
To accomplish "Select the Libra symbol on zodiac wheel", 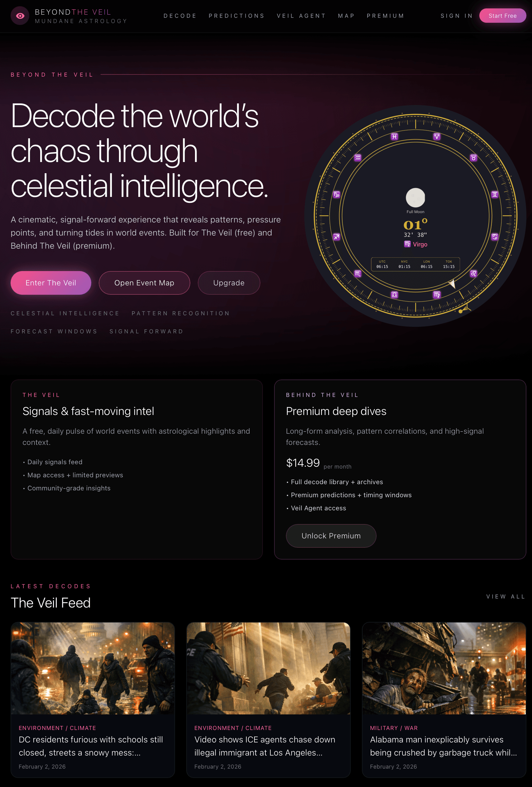I will (x=394, y=295).
